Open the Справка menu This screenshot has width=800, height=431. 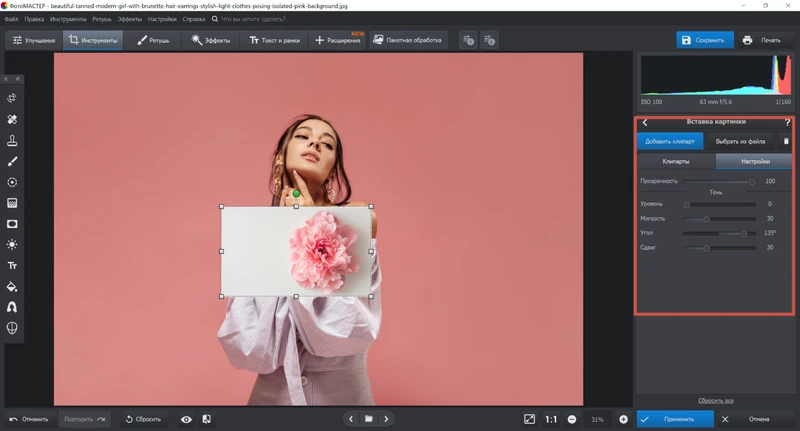pos(194,19)
